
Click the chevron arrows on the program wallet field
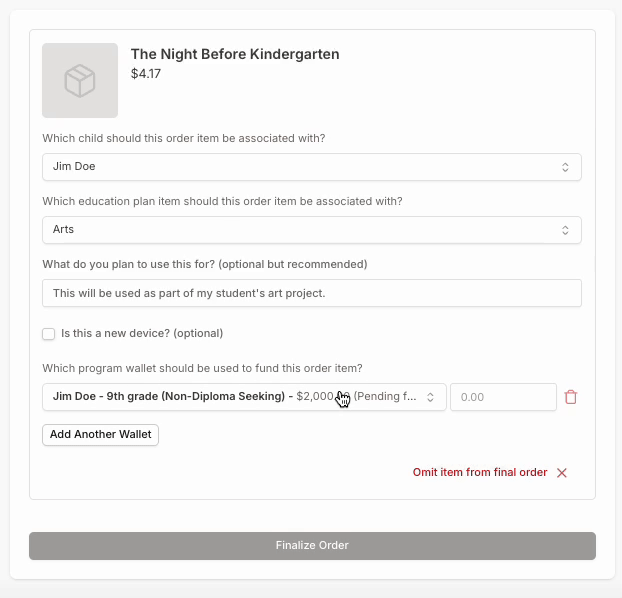click(431, 397)
